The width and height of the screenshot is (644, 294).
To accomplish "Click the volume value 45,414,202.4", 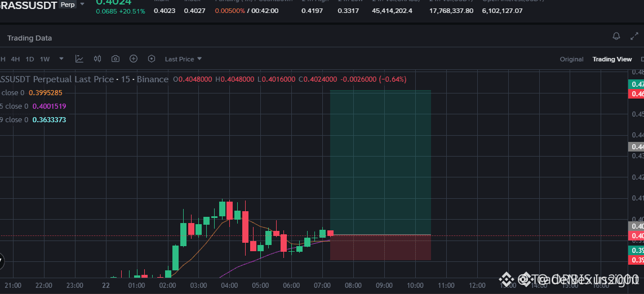I will [x=392, y=11].
